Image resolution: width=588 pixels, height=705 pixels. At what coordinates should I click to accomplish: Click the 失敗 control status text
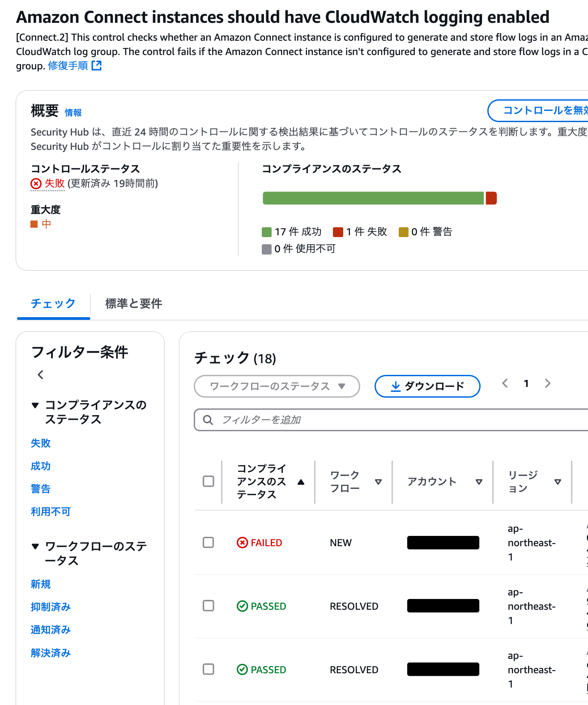coord(55,183)
